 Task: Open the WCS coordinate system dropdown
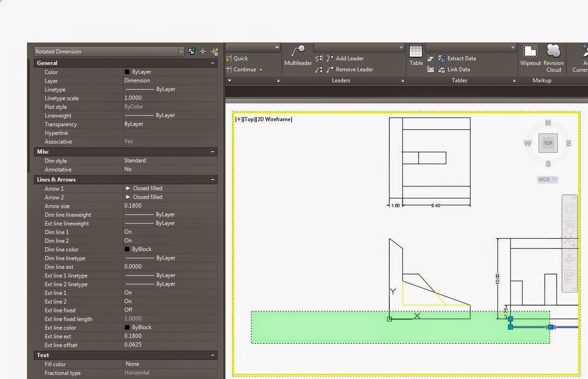point(548,179)
